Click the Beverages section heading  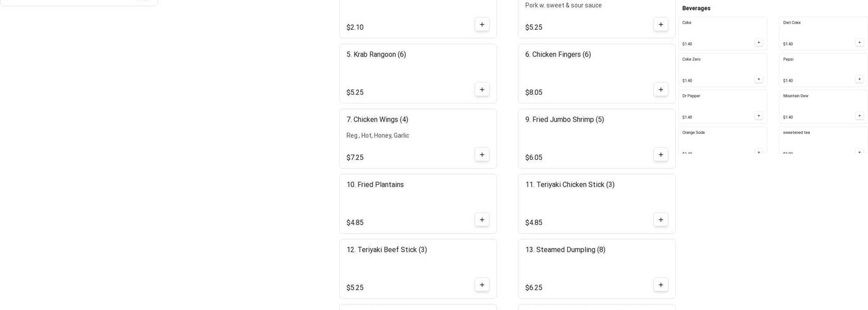click(696, 8)
